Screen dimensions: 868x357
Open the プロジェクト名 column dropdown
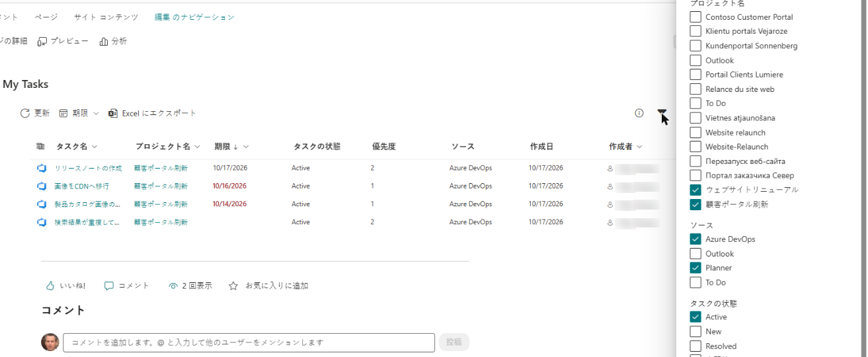tap(196, 147)
